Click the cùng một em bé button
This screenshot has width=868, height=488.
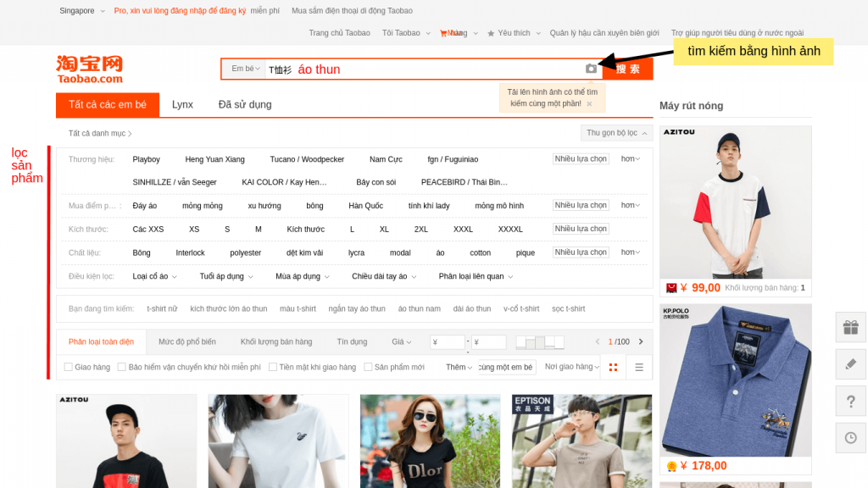click(x=507, y=367)
